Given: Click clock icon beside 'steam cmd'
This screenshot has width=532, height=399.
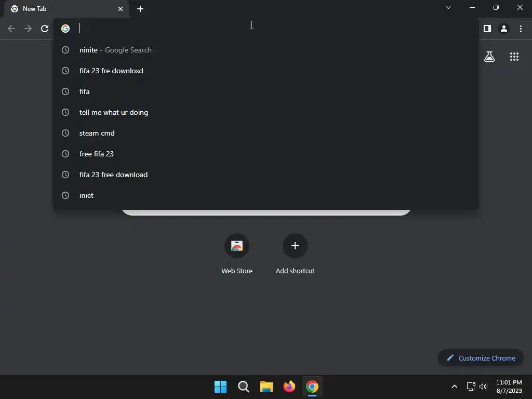Looking at the screenshot, I should click(x=65, y=133).
